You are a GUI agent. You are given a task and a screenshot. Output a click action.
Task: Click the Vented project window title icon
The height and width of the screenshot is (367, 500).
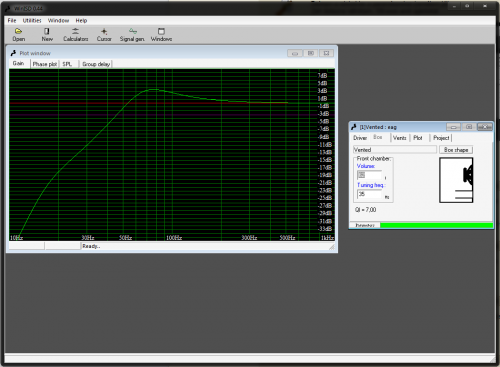[354, 127]
